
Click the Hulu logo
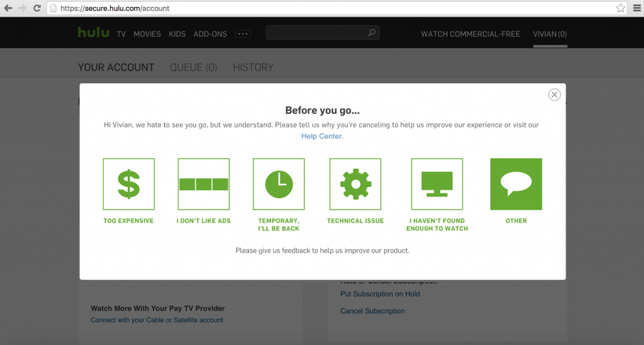pyautogui.click(x=94, y=33)
